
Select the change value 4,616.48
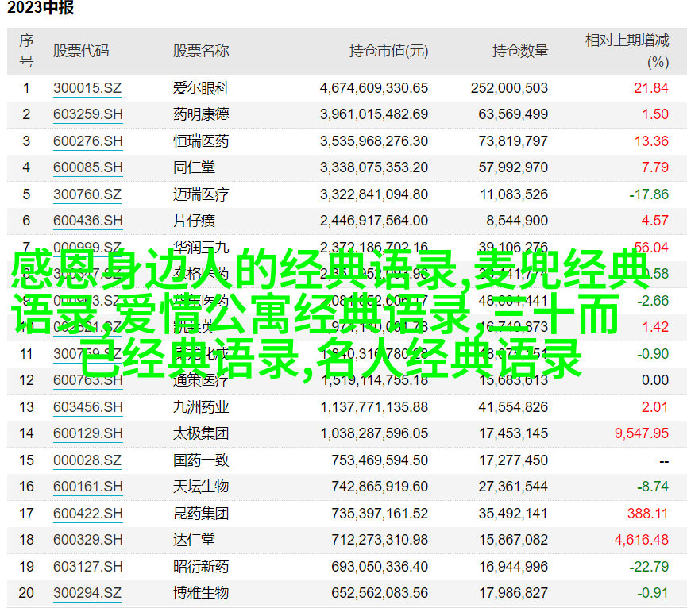point(642,539)
